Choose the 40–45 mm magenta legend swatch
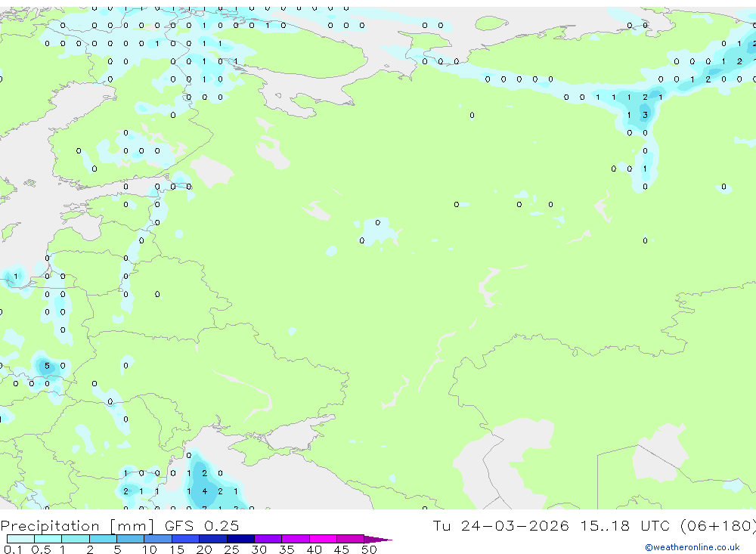The image size is (756, 554). [323, 539]
